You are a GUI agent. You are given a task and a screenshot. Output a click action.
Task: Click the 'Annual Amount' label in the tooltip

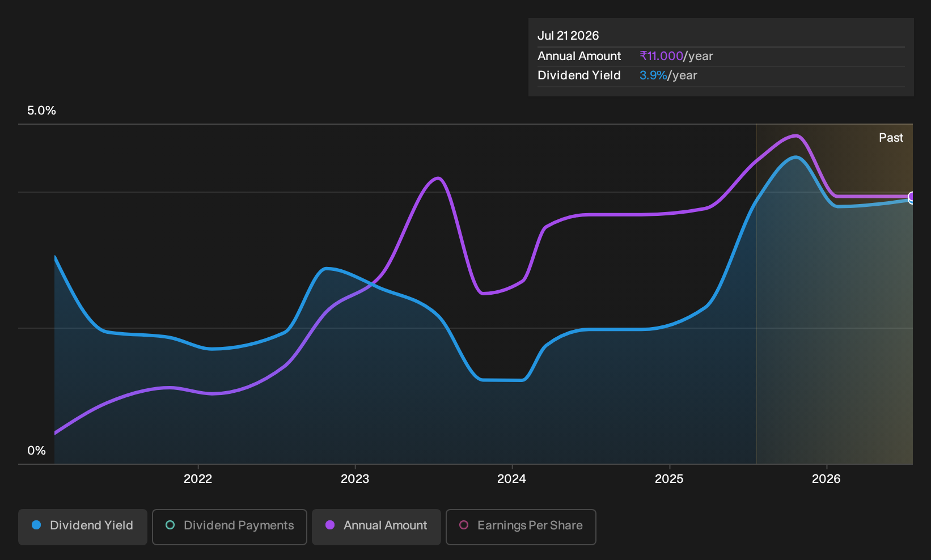pyautogui.click(x=579, y=56)
